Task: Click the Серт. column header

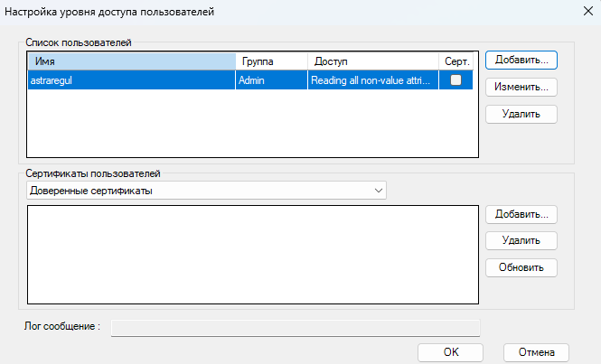Action: coord(456,61)
